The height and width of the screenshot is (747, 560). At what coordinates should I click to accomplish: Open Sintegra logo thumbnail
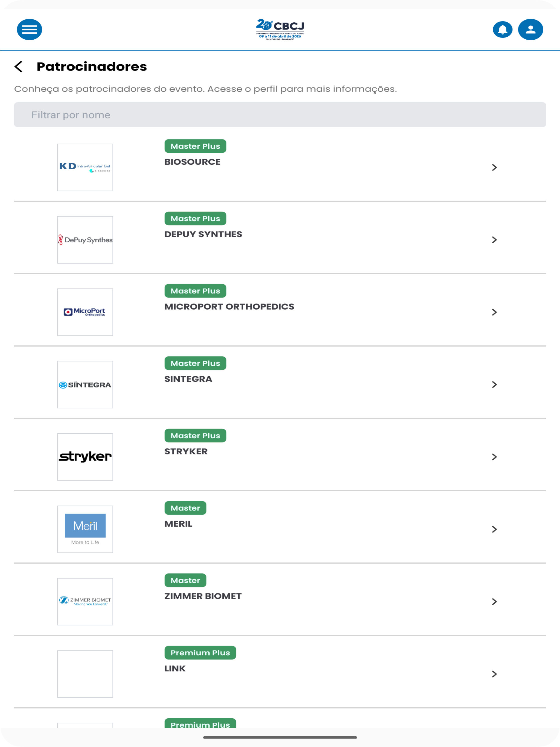[x=85, y=385]
